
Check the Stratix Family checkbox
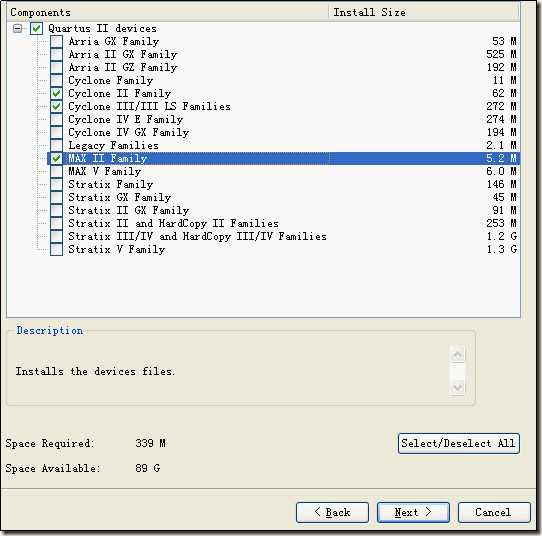(x=56, y=185)
